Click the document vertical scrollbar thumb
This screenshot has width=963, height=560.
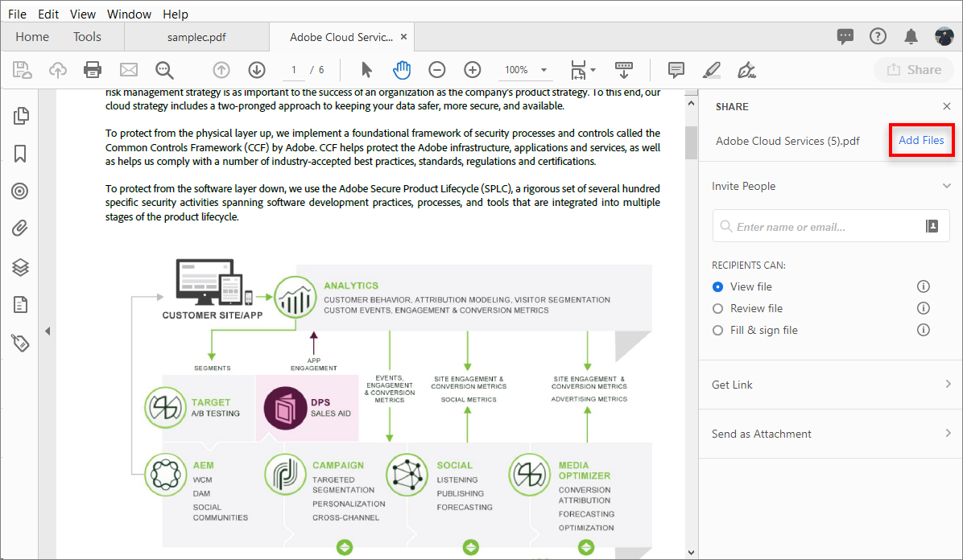691,142
